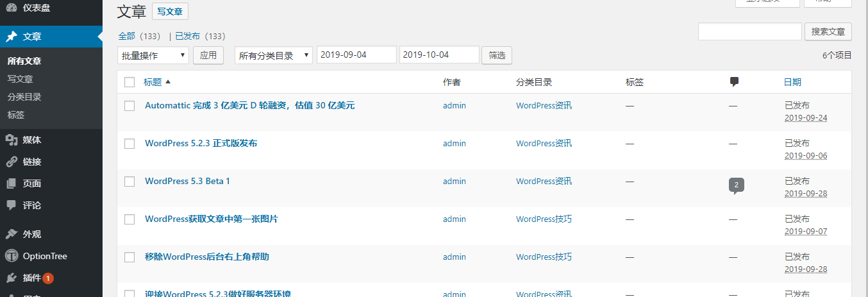Click the 6个项目 item count text
Screen dimensions: 868x297
tap(837, 55)
